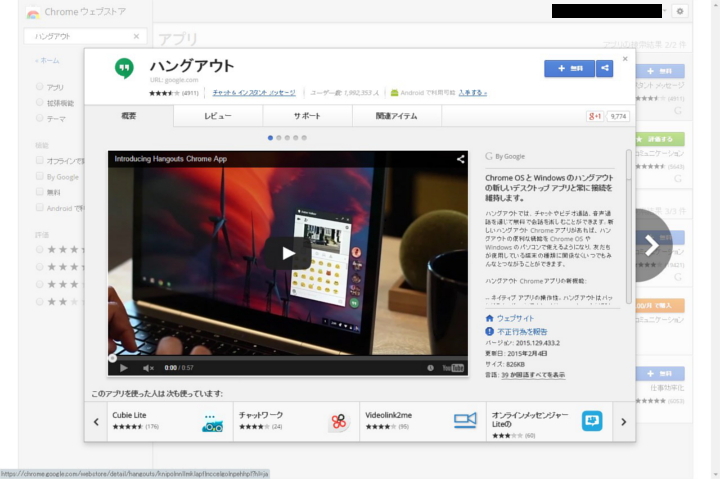Open the account dropdown arrow beside the black bar

tap(664, 11)
